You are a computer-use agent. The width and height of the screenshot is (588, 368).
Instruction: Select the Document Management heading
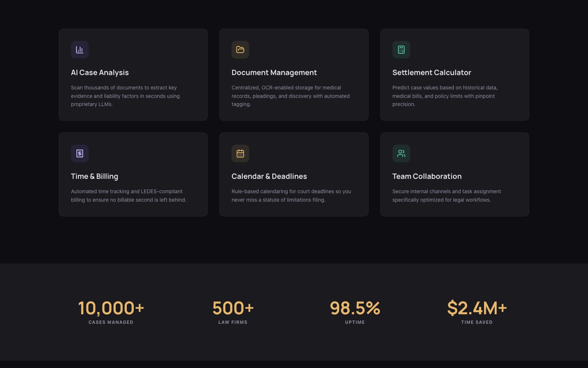tap(274, 72)
